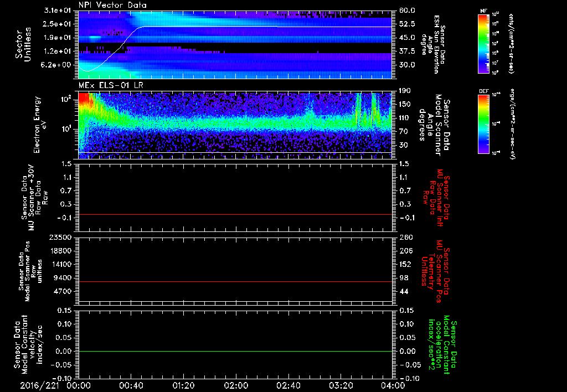Click the '00:00' time axis label
This screenshot has width=567, height=392.
pos(79,385)
